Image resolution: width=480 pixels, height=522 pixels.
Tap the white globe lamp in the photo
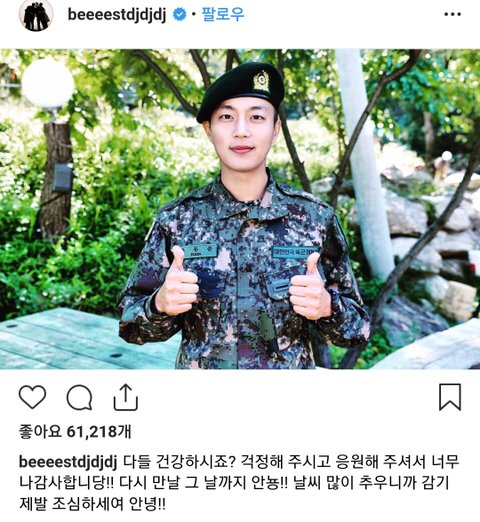point(48,83)
